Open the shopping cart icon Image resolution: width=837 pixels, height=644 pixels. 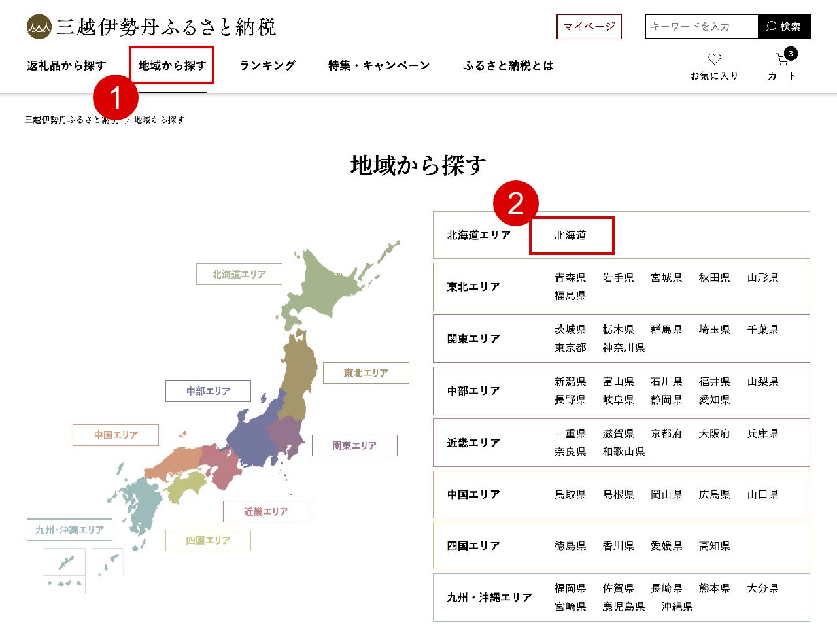[x=782, y=60]
